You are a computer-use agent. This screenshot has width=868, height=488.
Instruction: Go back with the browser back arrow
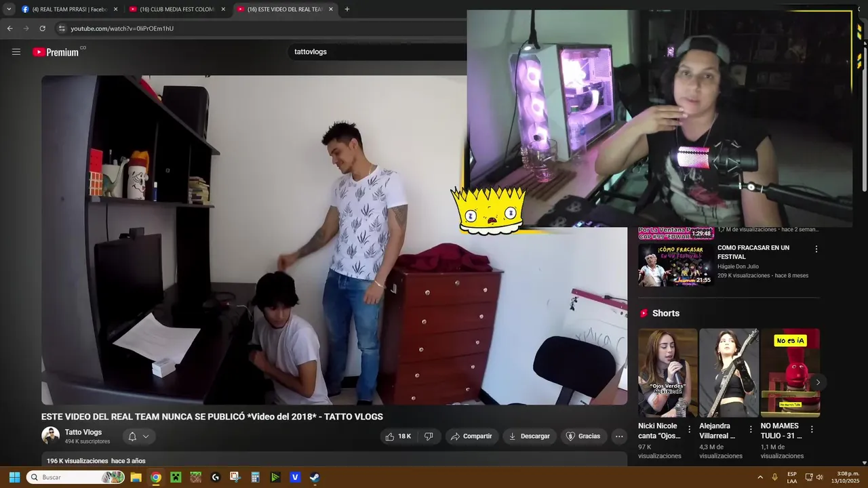(9, 28)
